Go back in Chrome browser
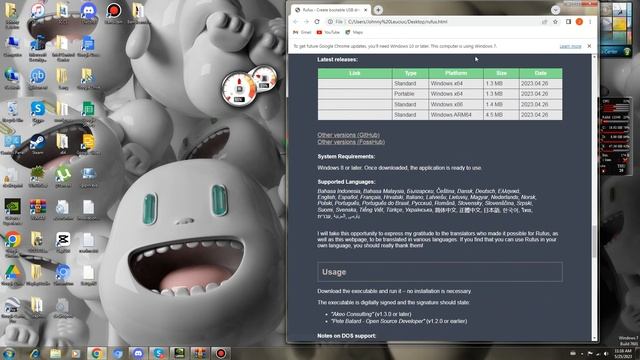Viewport: 640px width, 360px height. click(296, 22)
